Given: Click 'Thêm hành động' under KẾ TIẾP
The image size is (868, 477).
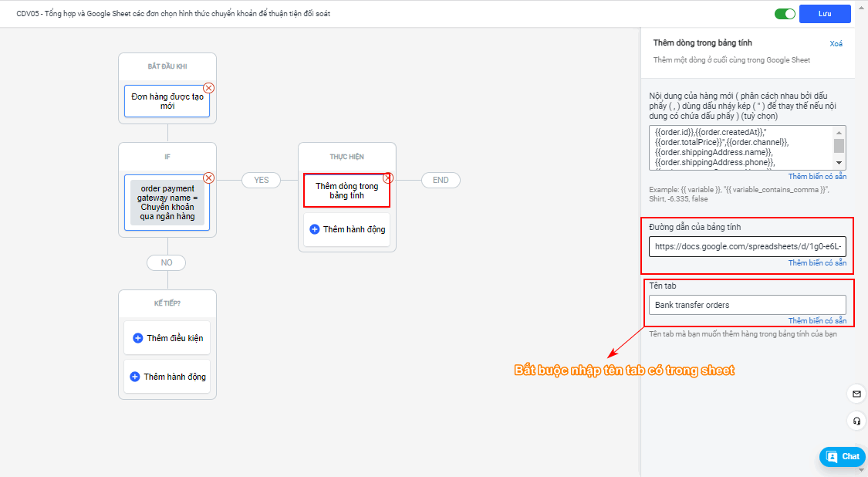Looking at the screenshot, I should coord(167,377).
